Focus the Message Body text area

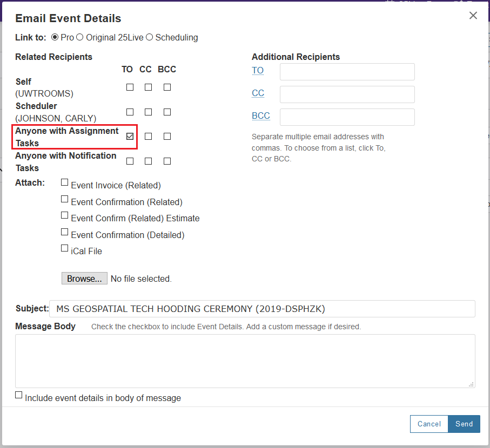click(x=245, y=361)
